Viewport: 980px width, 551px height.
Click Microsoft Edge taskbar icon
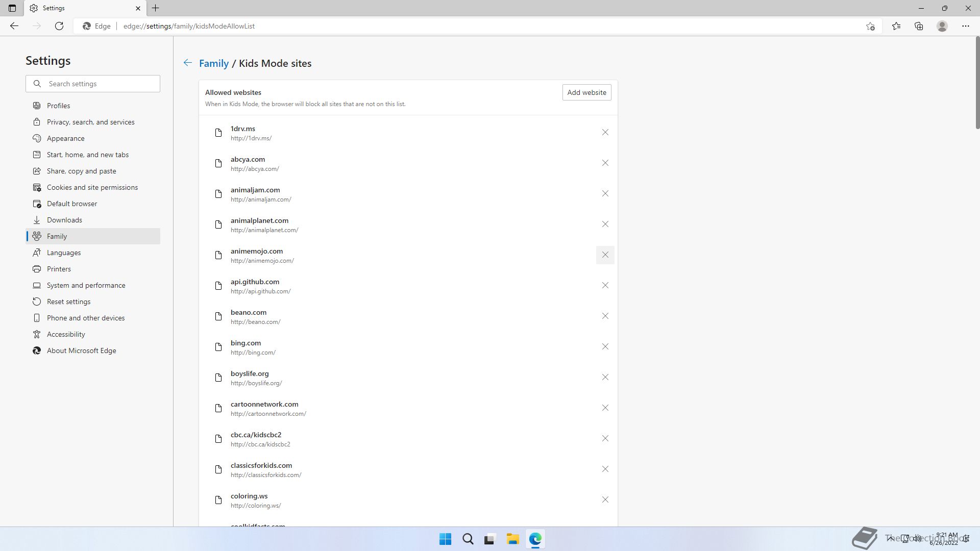pos(535,539)
